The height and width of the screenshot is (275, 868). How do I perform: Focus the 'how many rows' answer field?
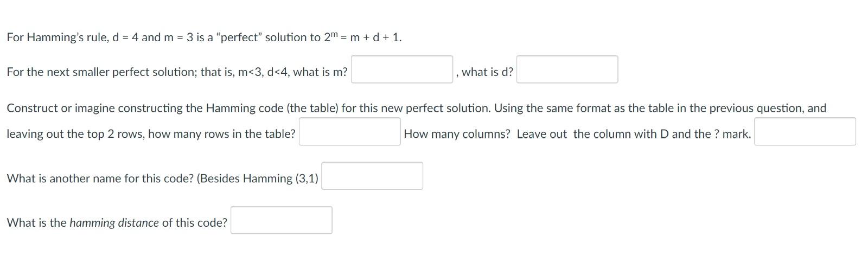[x=349, y=132]
